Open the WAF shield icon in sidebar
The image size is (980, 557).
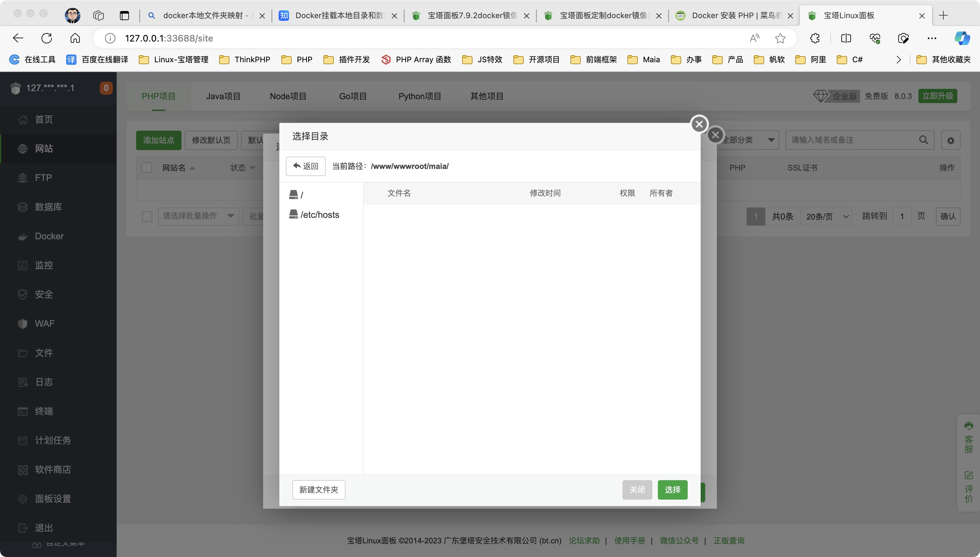tap(23, 324)
